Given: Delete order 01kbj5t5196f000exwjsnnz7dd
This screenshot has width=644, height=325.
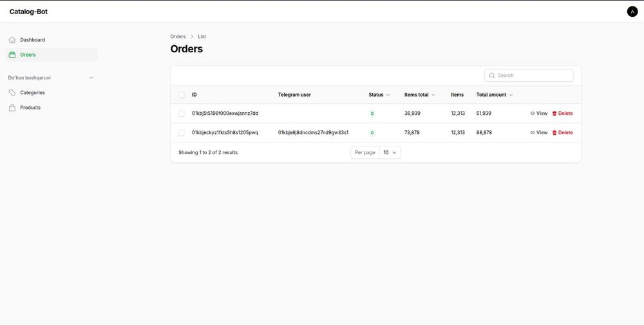Looking at the screenshot, I should point(562,113).
